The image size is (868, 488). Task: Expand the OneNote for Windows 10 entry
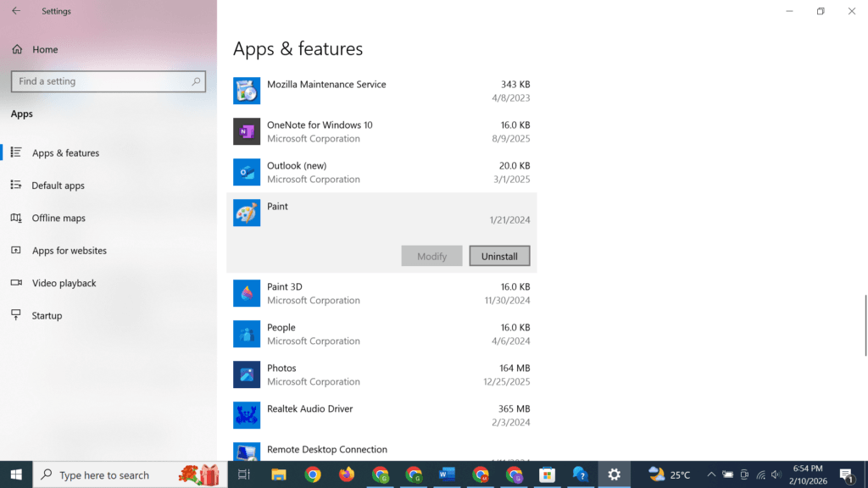pos(381,131)
